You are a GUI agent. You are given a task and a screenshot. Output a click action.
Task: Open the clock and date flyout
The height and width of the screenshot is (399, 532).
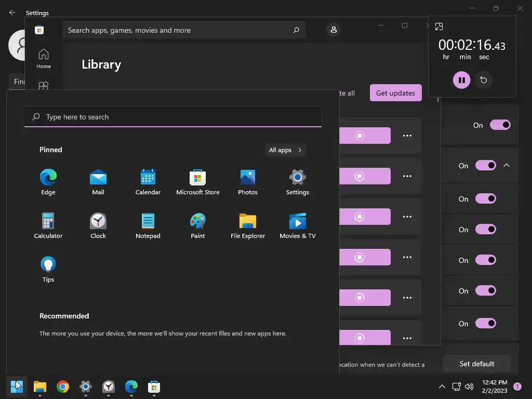(495, 387)
